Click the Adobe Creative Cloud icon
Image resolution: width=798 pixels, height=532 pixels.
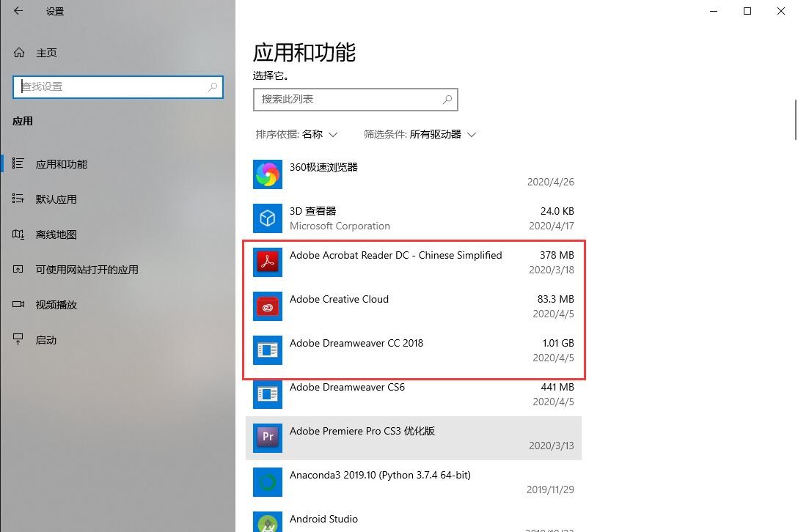268,306
